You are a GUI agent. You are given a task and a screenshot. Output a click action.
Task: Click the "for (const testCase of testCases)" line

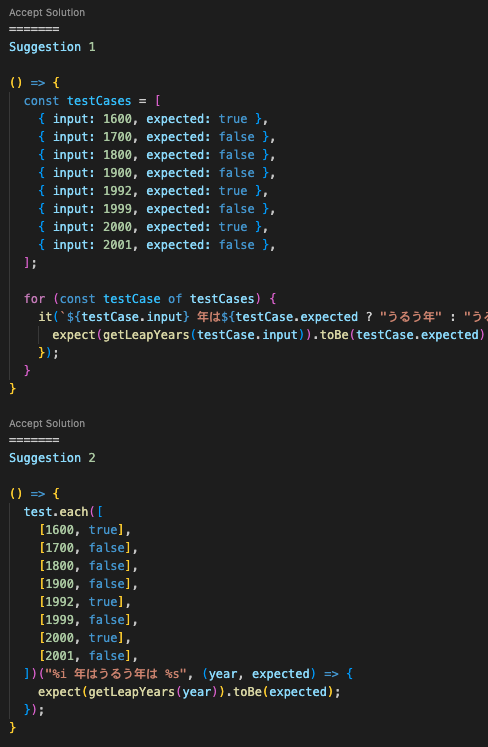click(x=150, y=299)
